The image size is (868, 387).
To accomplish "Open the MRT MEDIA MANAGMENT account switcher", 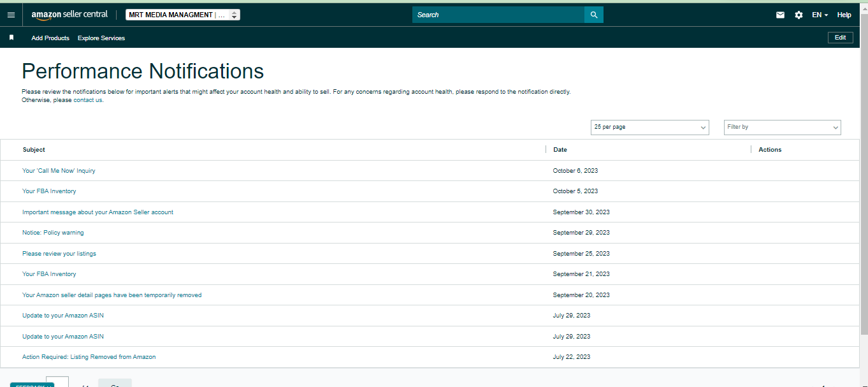I will click(183, 15).
